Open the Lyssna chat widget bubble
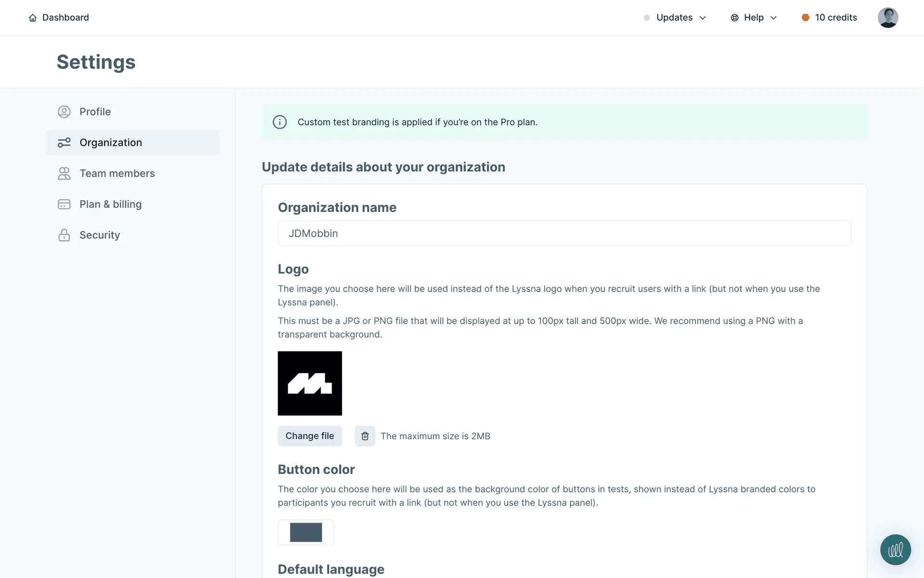 (x=895, y=550)
